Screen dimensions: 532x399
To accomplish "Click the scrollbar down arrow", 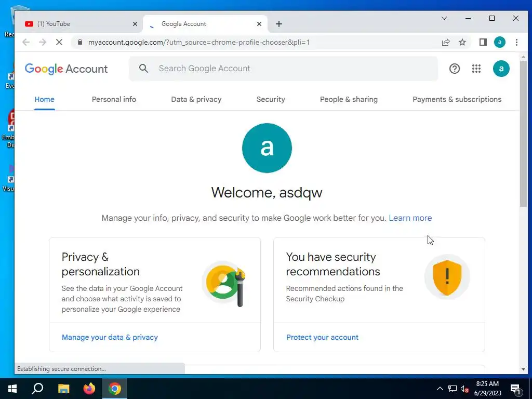I will (523, 369).
